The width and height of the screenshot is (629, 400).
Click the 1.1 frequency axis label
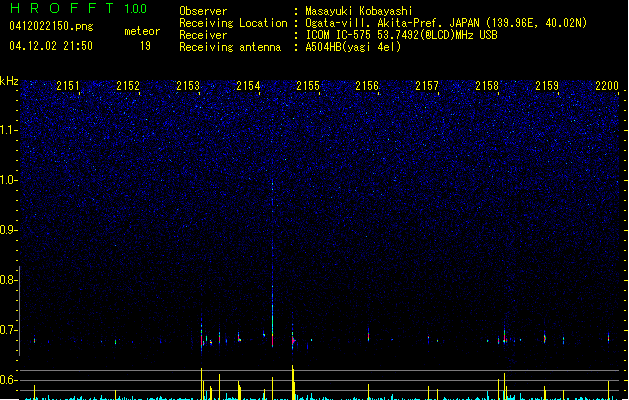pyautogui.click(x=8, y=130)
